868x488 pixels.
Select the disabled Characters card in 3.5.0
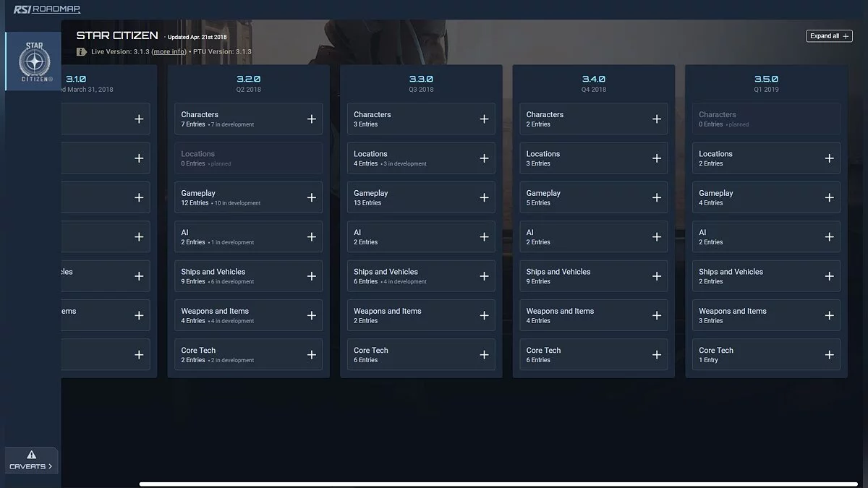(766, 119)
